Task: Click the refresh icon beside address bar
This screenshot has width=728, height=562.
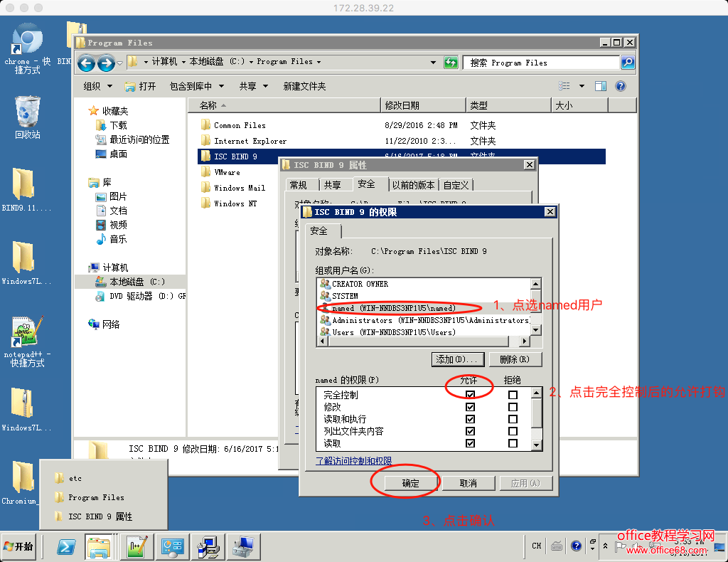Action: 451,62
